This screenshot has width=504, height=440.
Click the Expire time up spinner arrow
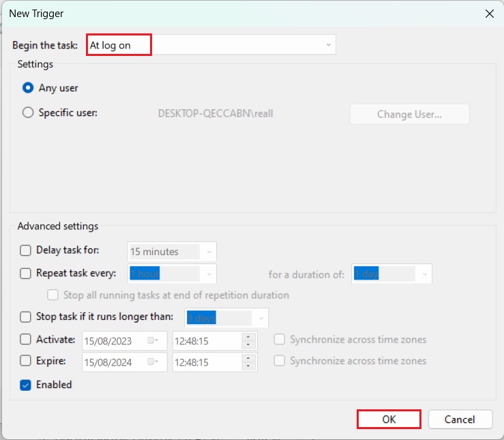[x=248, y=357]
